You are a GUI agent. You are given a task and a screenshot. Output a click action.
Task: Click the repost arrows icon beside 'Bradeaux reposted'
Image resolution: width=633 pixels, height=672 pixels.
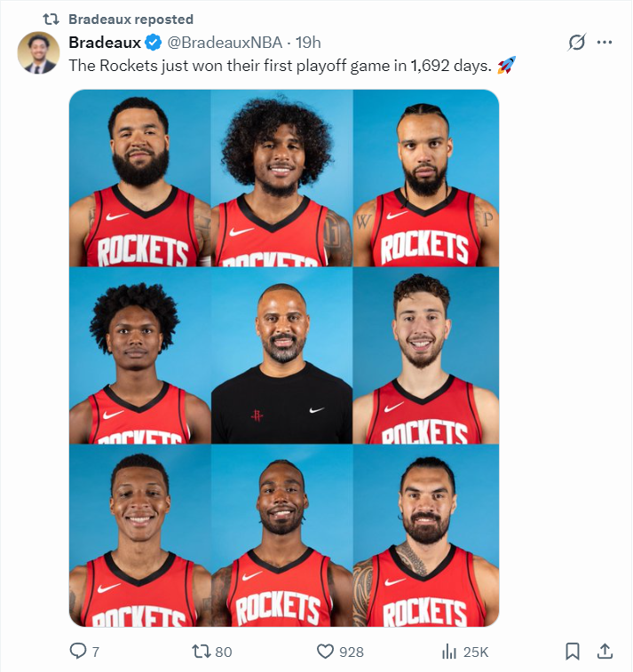click(x=51, y=19)
